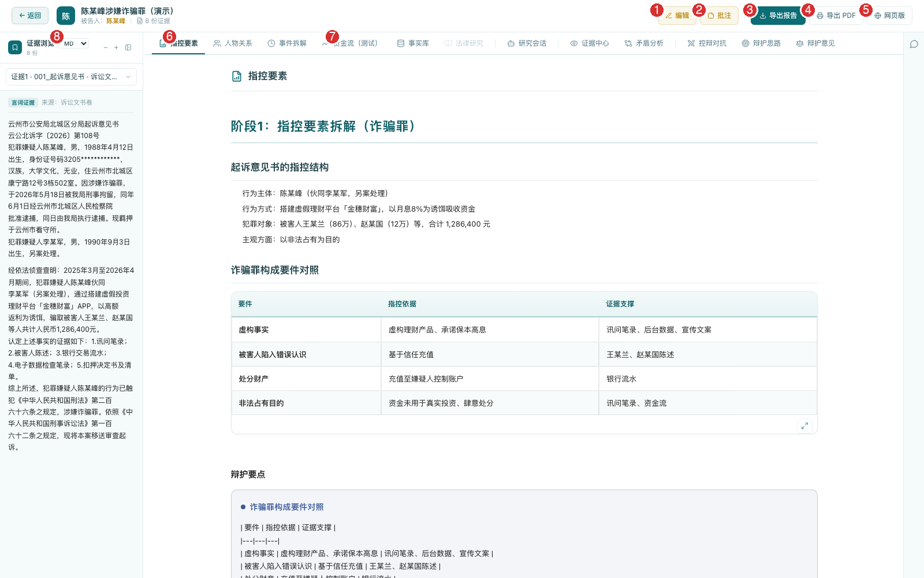Click the 非法占有目的 table cell
The height and width of the screenshot is (578, 924).
pyautogui.click(x=306, y=403)
